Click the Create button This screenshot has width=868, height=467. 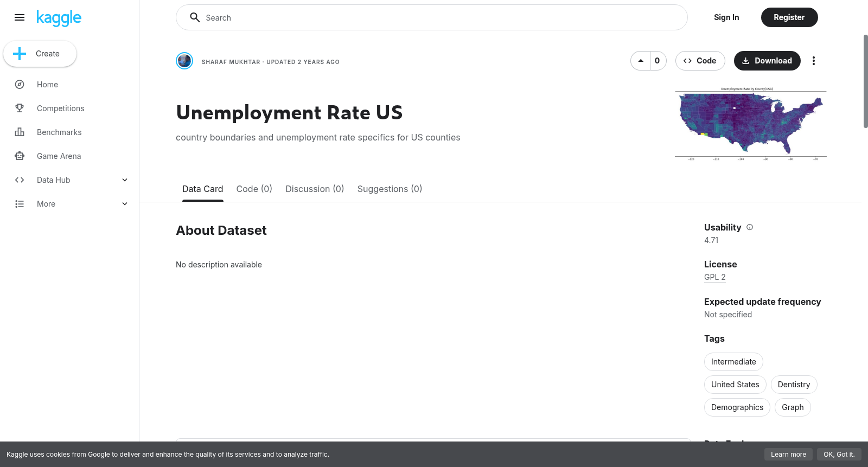40,54
